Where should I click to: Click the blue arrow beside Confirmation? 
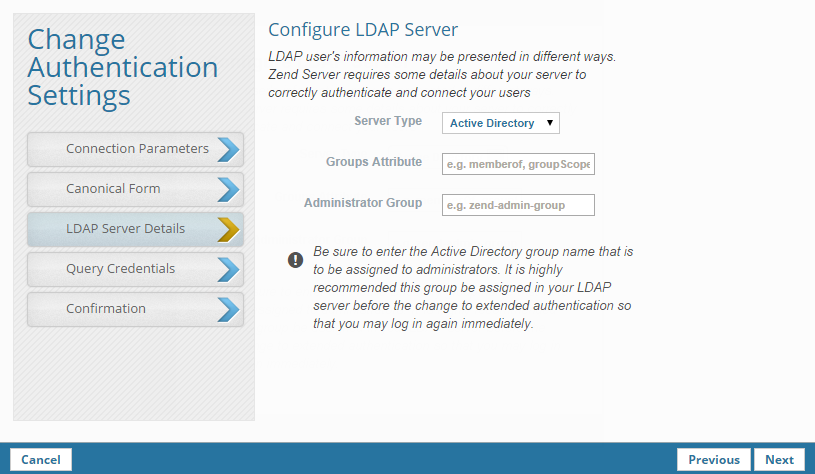pyautogui.click(x=228, y=309)
